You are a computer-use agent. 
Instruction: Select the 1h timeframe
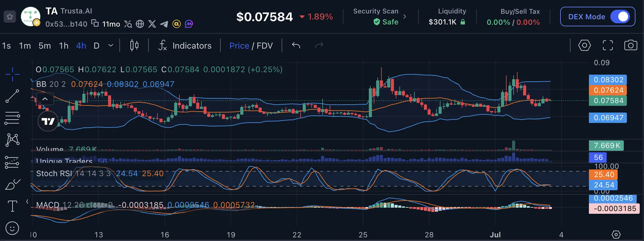point(64,46)
